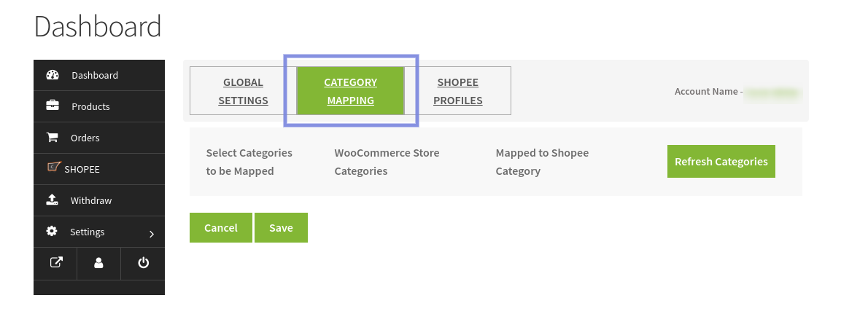Click the external link icon in sidebar footer
Screen dimensions: 868x330
pos(55,263)
